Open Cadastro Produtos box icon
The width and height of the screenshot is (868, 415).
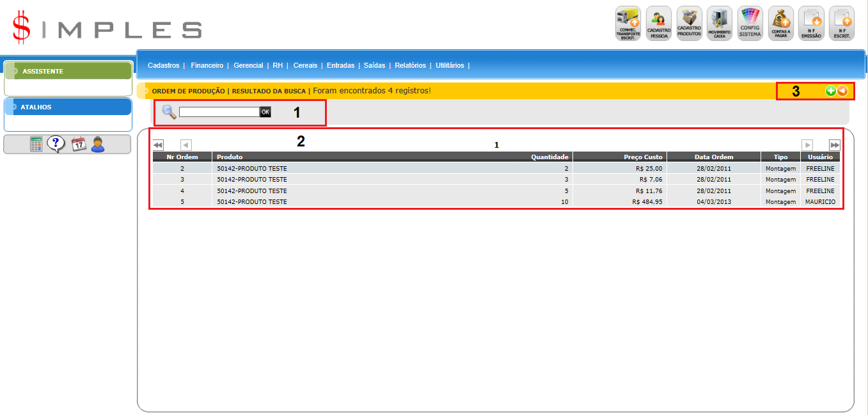pyautogui.click(x=689, y=24)
